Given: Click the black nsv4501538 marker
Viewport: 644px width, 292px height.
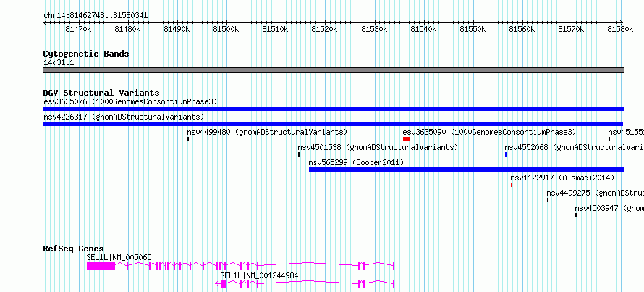Looking at the screenshot, I should pos(299,154).
